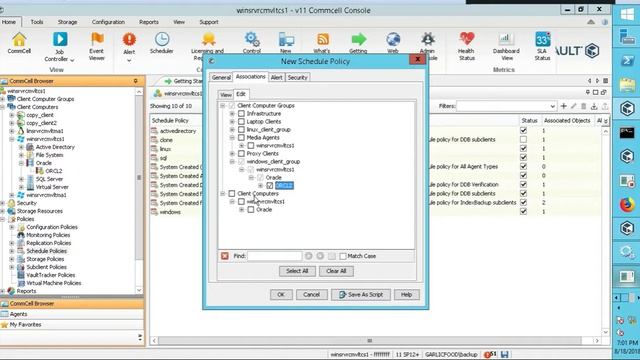Image resolution: width=640 pixels, height=360 pixels.
Task: Open Firefox from the taskbar
Action: click(627, 204)
